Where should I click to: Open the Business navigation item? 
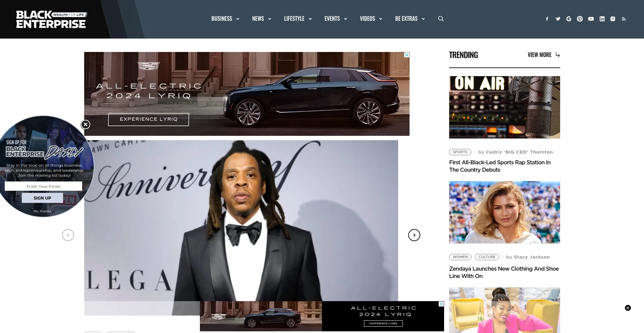[222, 19]
